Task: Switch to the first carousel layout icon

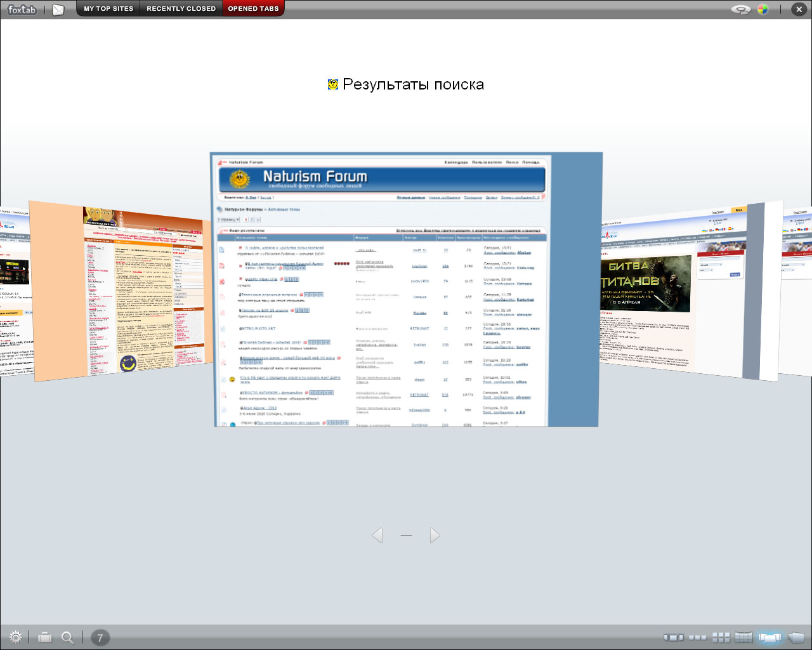Action: (x=674, y=637)
